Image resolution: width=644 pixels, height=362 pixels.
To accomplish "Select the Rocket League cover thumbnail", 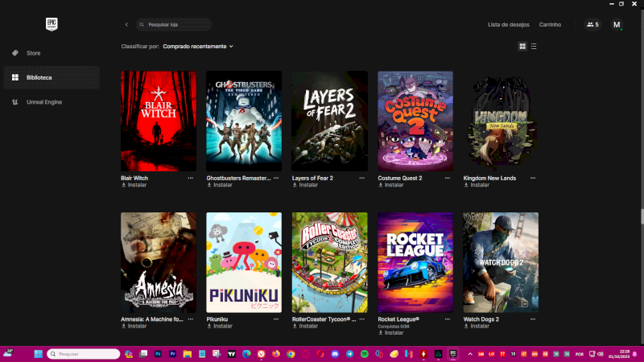I will point(415,262).
